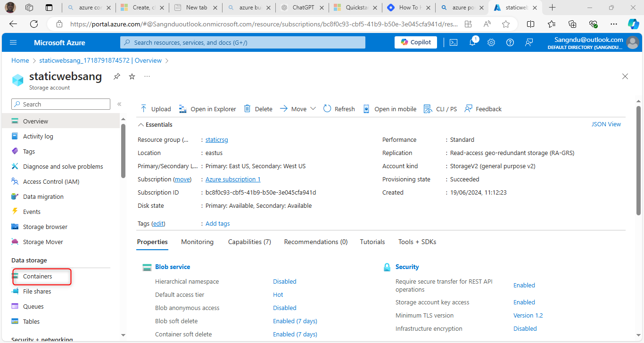Screen dimensions: 644x343
Task: Switch to the Capabilities (7) tab
Action: (x=249, y=242)
